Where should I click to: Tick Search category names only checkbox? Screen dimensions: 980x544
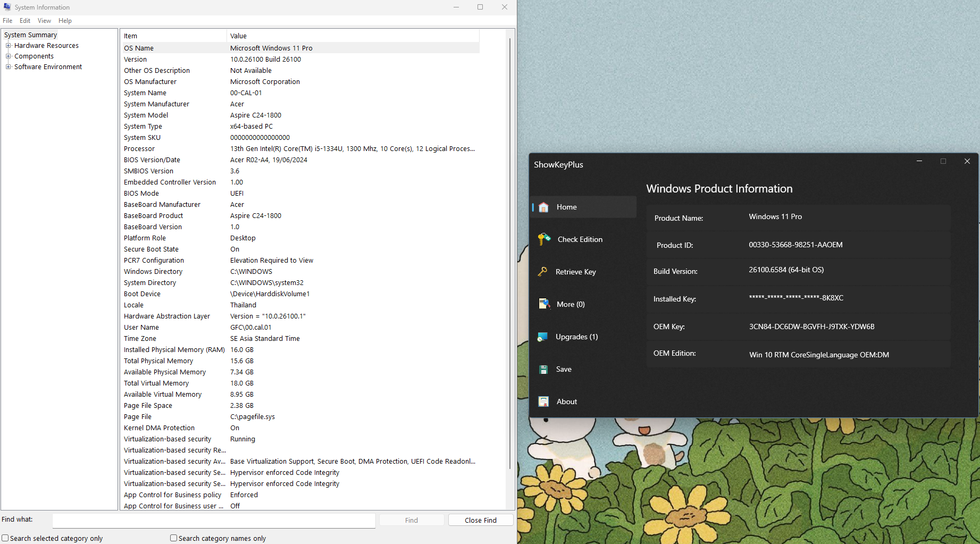click(173, 538)
